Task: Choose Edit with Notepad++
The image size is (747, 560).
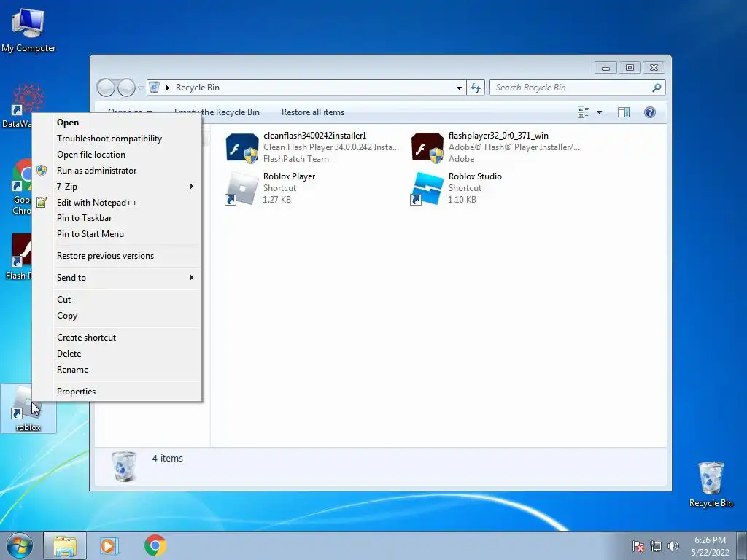Action: pyautogui.click(x=125, y=203)
